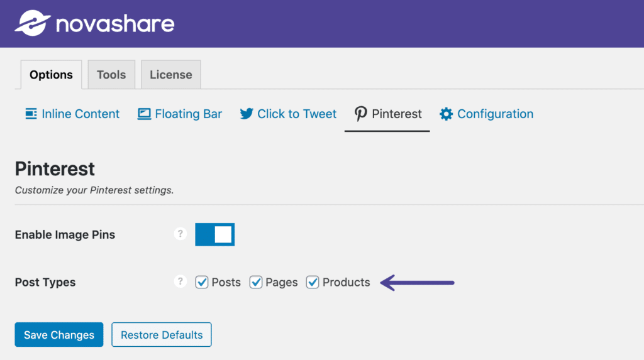The width and height of the screenshot is (644, 360).
Task: Click the Inline Content icon
Action: point(31,114)
